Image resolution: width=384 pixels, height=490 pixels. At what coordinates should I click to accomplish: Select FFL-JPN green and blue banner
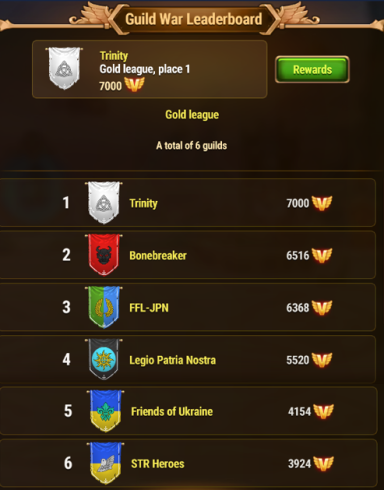(x=104, y=307)
